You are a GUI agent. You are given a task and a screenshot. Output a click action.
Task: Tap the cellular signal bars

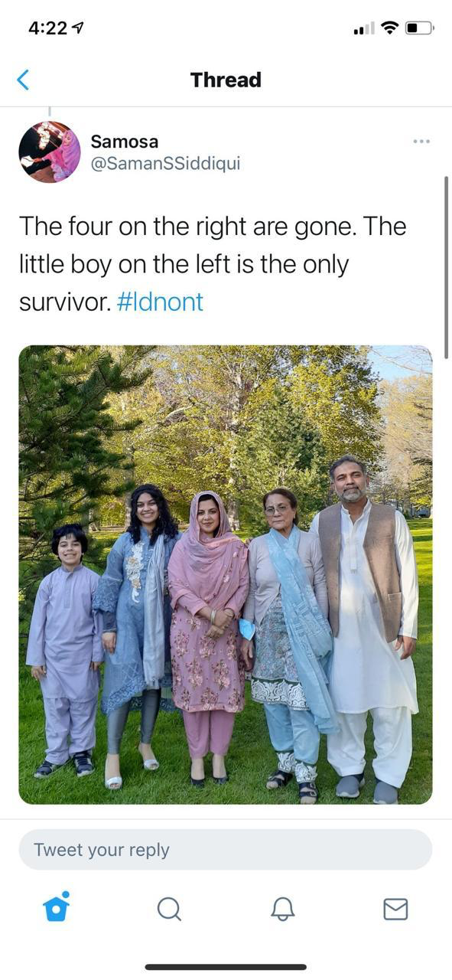click(364, 29)
